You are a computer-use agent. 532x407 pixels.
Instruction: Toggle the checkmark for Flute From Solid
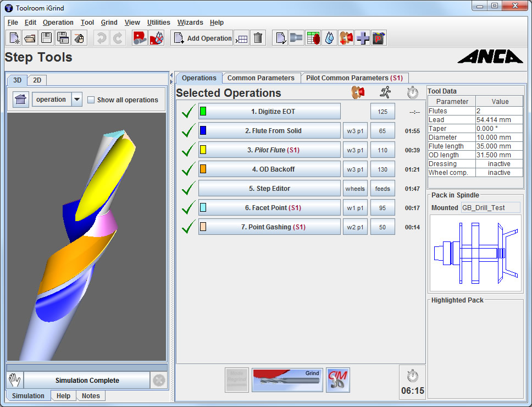tap(189, 130)
